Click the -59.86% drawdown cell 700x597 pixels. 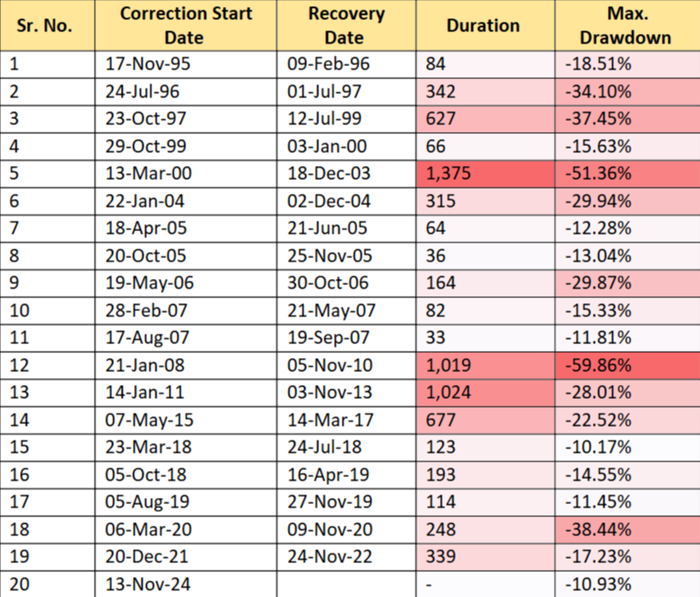click(x=626, y=366)
